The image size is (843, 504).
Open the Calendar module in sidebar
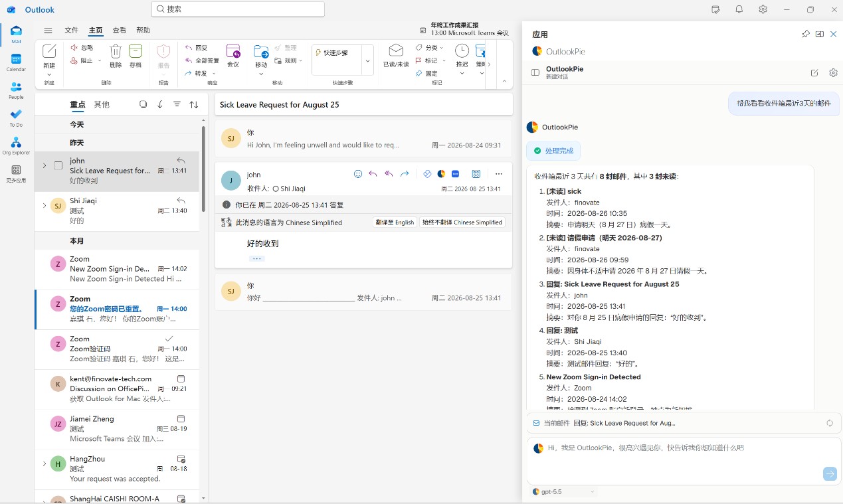tap(16, 62)
